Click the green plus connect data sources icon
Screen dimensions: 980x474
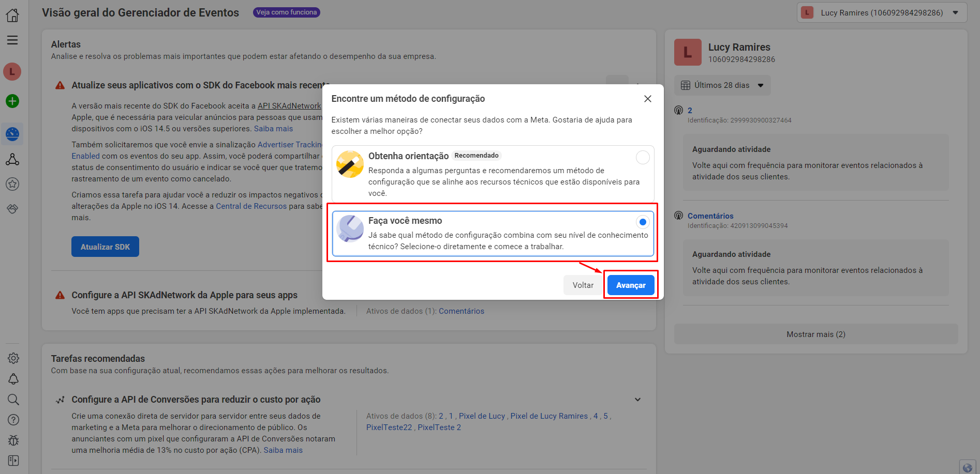[x=12, y=101]
